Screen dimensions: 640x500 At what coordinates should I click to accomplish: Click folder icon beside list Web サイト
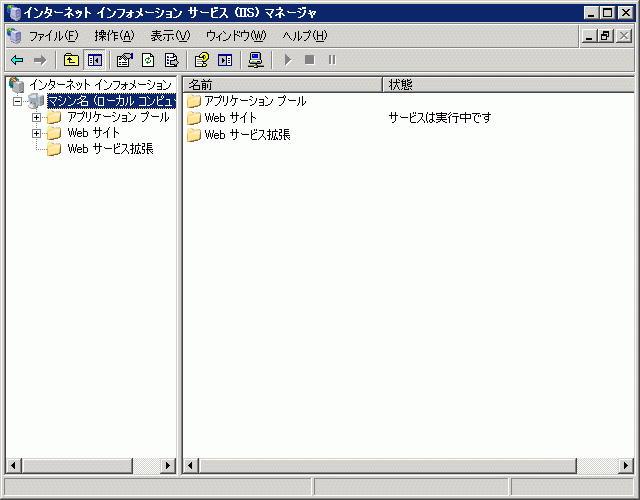point(194,118)
